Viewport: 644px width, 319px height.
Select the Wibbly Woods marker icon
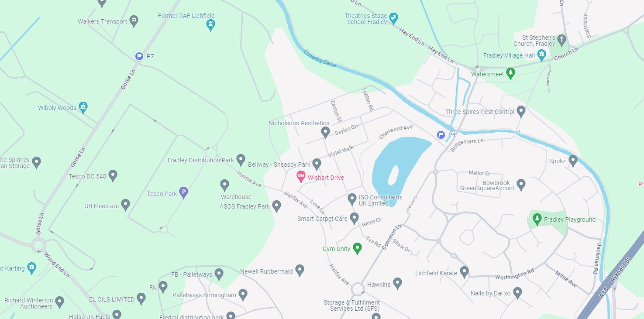point(83,107)
